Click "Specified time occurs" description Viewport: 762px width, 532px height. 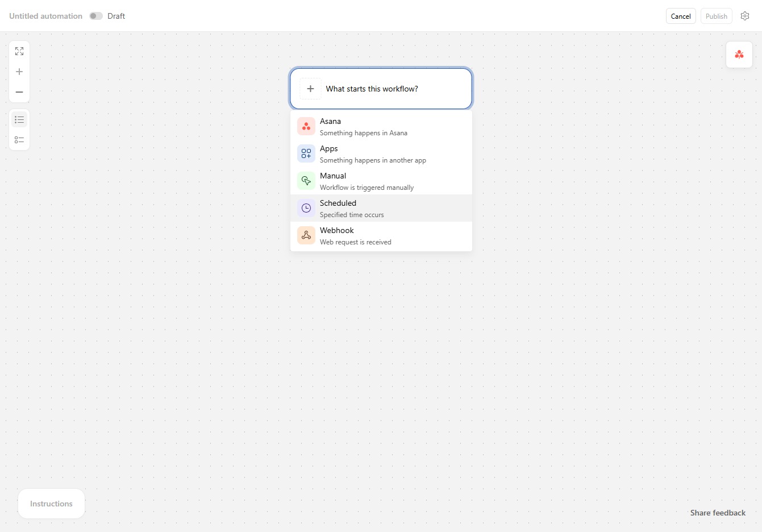[352, 215]
